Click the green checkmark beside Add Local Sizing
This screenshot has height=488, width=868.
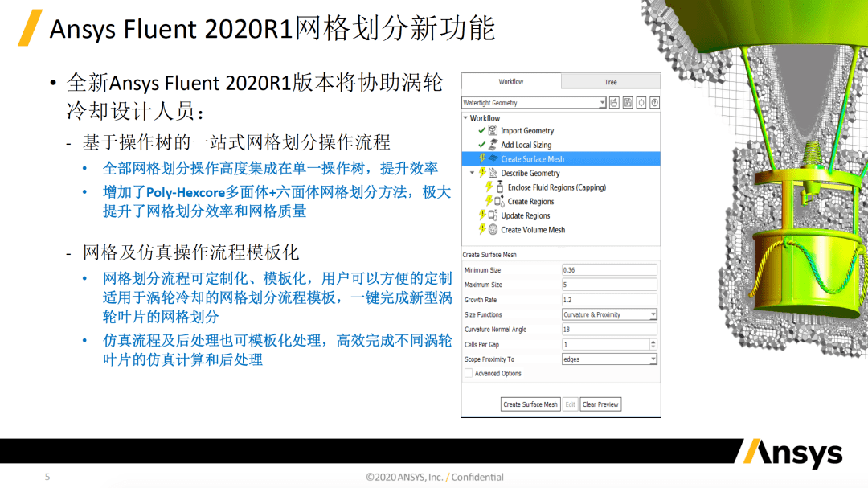point(481,145)
